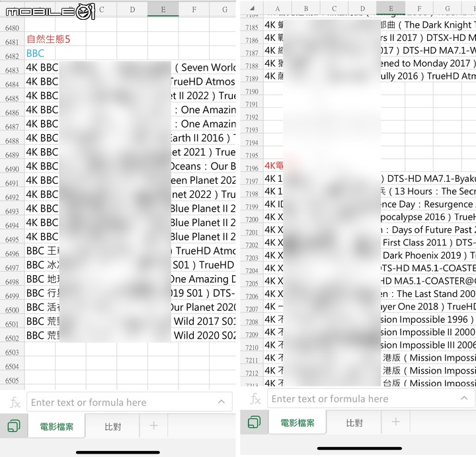
Task: Click the red 自然生態5 cell
Action: pos(48,39)
